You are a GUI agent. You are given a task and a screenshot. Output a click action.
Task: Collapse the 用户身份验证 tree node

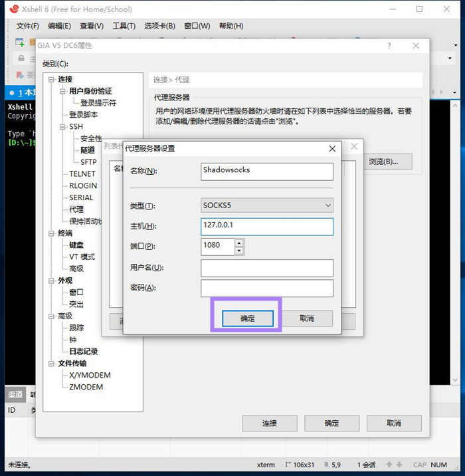coord(62,91)
